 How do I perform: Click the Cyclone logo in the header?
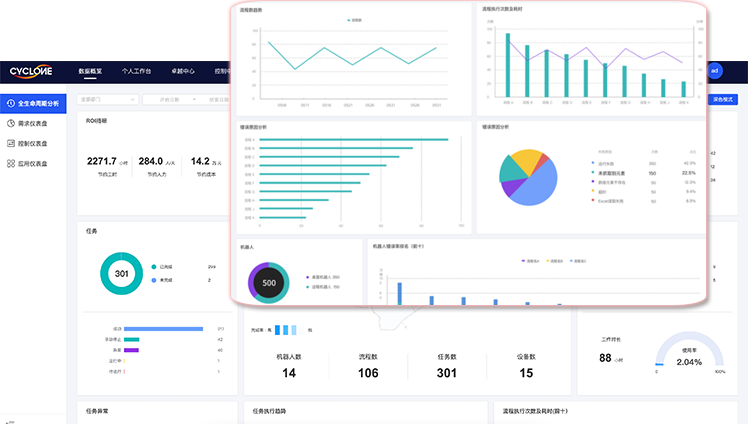tap(31, 72)
